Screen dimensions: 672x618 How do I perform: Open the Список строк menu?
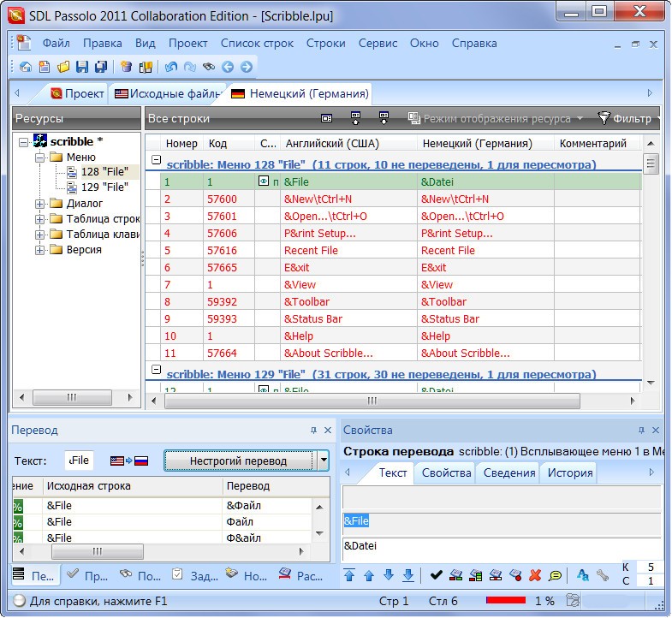257,44
